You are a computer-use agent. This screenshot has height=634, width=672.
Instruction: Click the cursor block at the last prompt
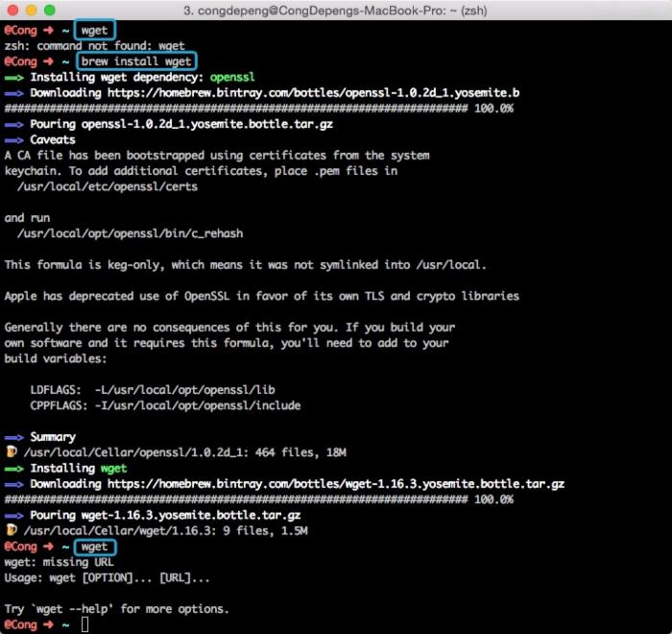(x=84, y=624)
